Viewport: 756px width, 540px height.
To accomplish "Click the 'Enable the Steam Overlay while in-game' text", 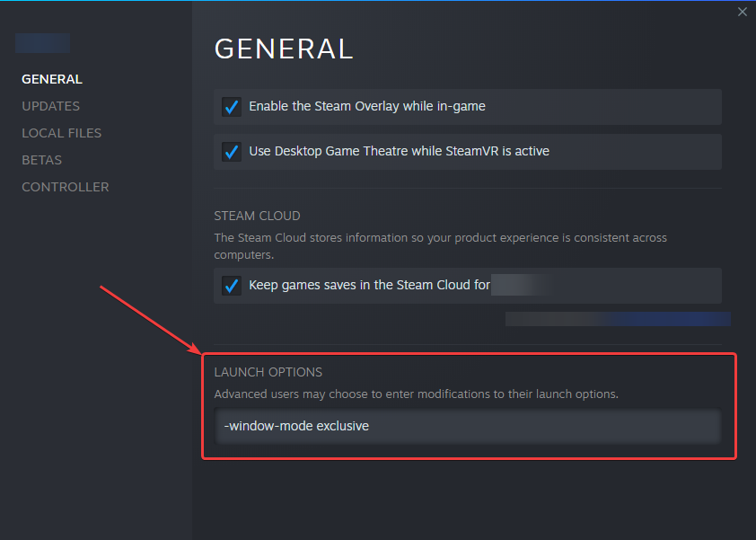I will (366, 106).
